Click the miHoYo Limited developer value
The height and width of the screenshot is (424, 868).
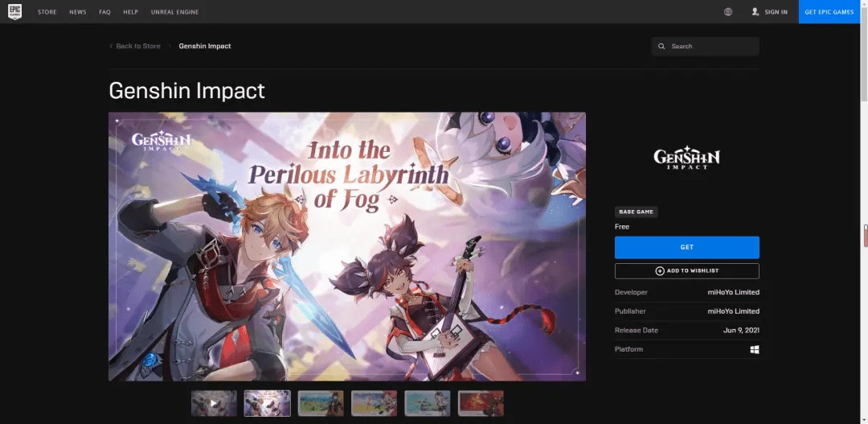734,292
